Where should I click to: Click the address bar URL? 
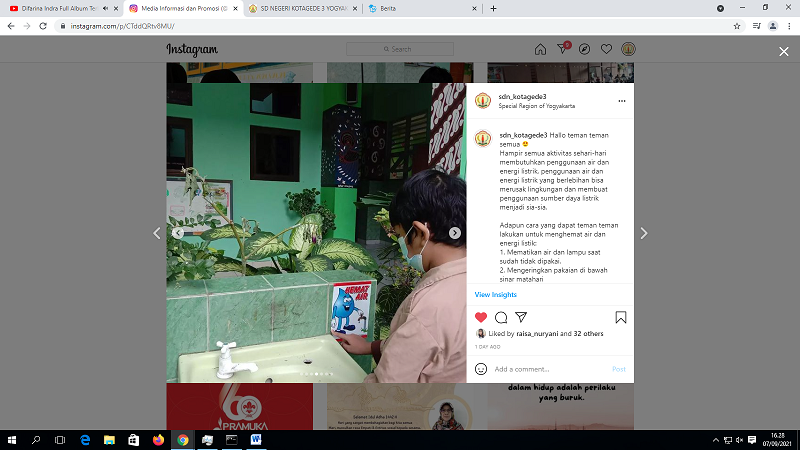(122, 26)
